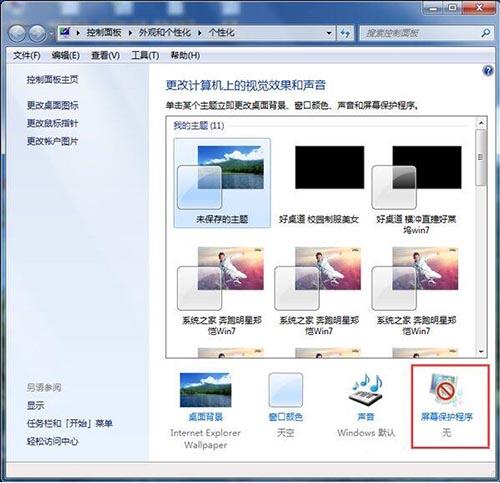
Task: Select the 好桌道 校园制服美女 theme
Action: pos(319,183)
